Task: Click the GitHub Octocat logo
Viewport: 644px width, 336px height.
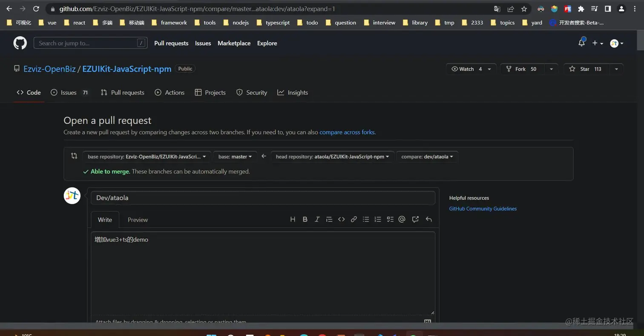Action: click(20, 43)
